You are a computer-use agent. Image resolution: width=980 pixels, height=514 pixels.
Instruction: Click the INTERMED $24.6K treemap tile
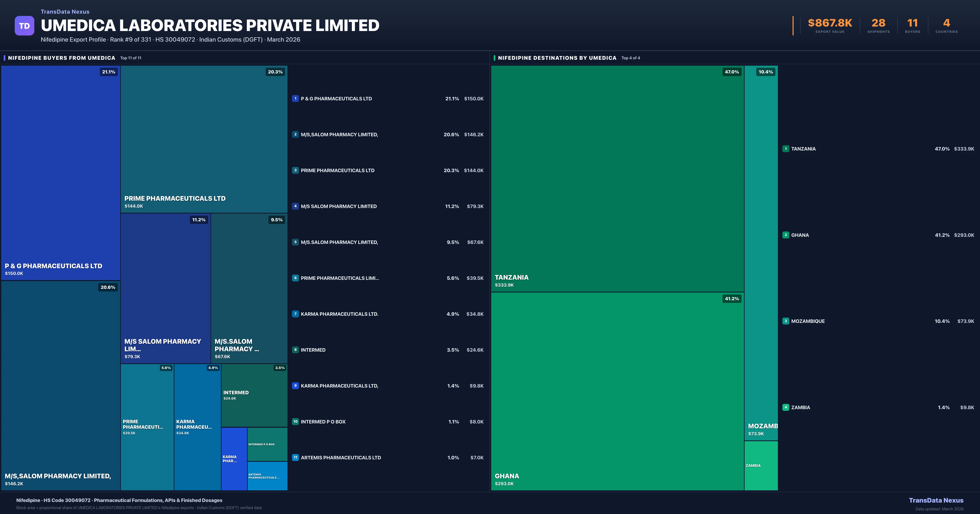tap(254, 395)
